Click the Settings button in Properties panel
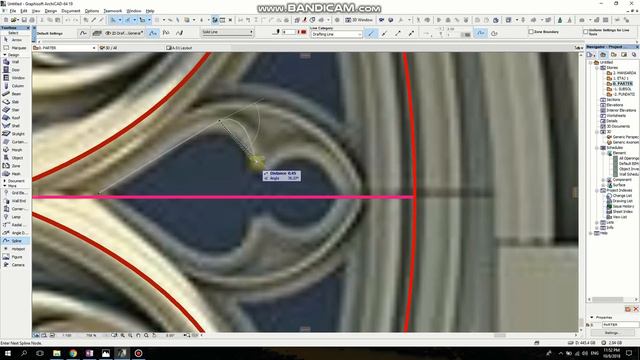640x360 pixels. [x=611, y=333]
